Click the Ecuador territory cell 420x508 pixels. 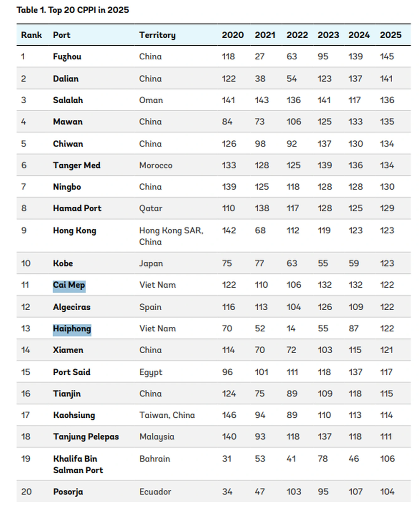coord(155,492)
